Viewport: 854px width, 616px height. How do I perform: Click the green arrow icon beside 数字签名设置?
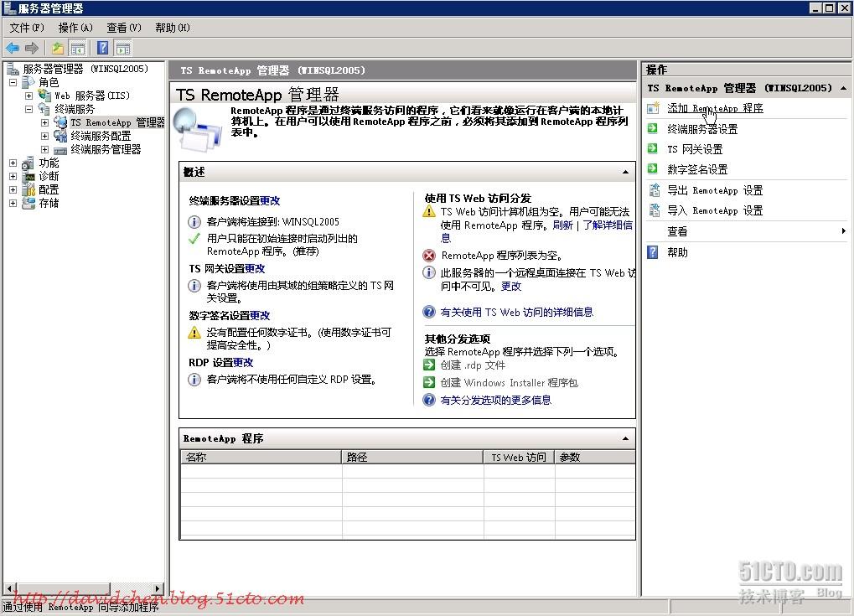tap(652, 168)
